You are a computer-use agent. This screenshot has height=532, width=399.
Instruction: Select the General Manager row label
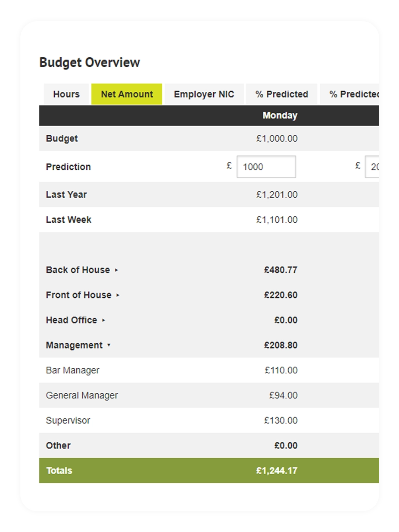click(x=82, y=395)
